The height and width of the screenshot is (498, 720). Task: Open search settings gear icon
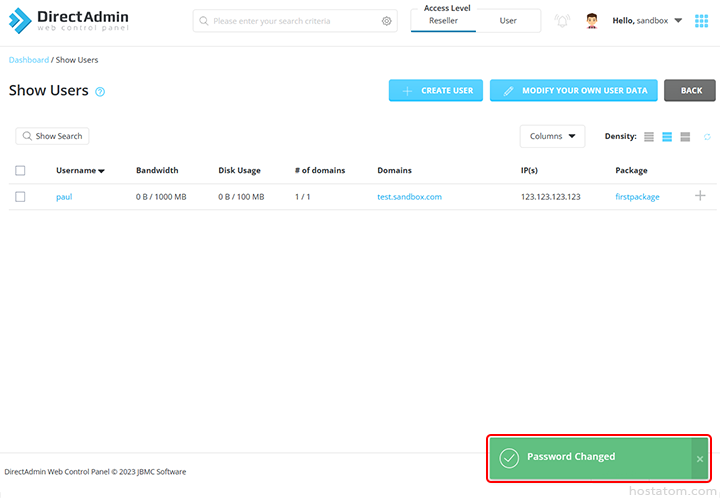click(387, 21)
